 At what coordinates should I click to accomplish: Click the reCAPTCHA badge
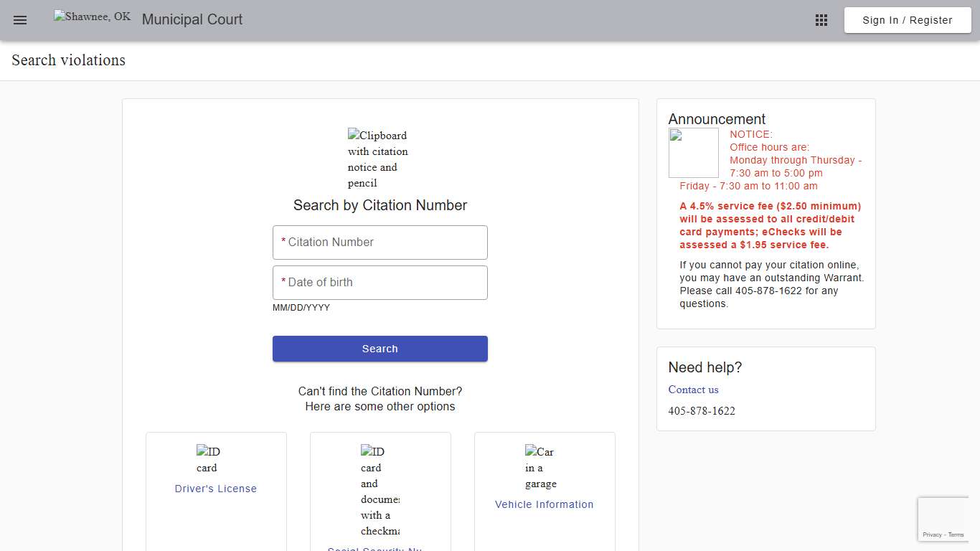[943, 518]
